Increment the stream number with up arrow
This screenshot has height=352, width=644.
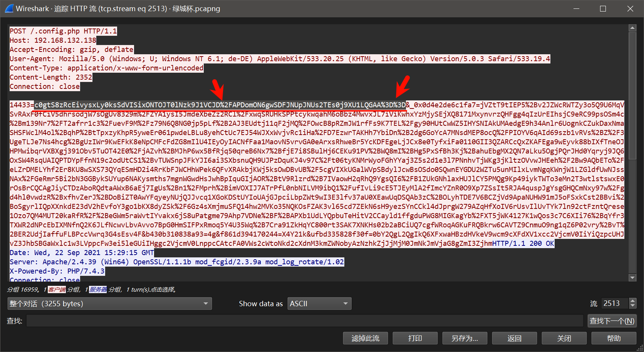click(x=632, y=301)
